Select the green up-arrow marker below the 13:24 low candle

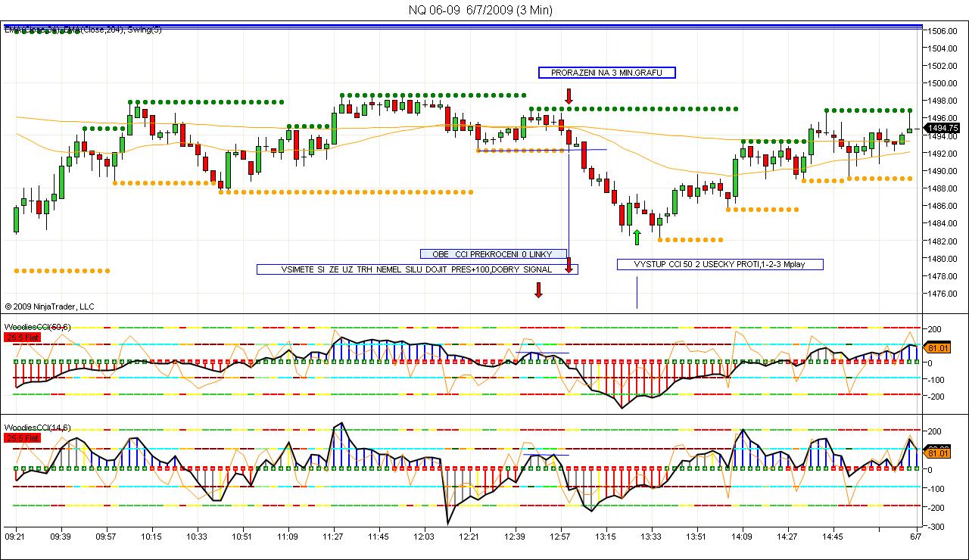coord(637,237)
